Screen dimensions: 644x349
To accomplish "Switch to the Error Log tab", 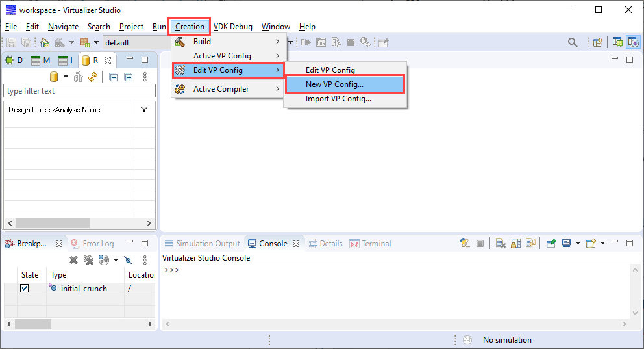I will pos(93,243).
